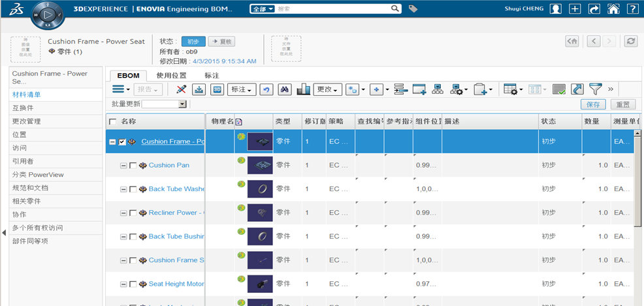Screen dimensions: 644x306
Task: Check the Back Tube Bushin row checkbox
Action: pyautogui.click(x=133, y=237)
